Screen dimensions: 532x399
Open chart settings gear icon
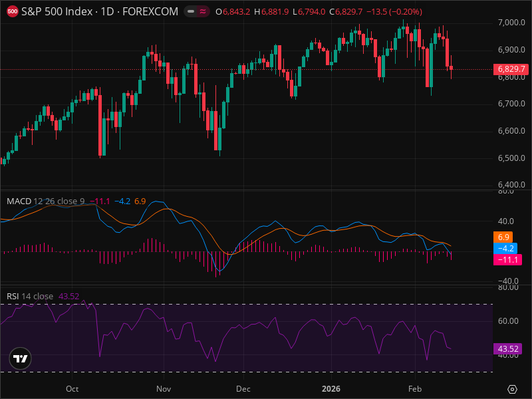(512, 389)
